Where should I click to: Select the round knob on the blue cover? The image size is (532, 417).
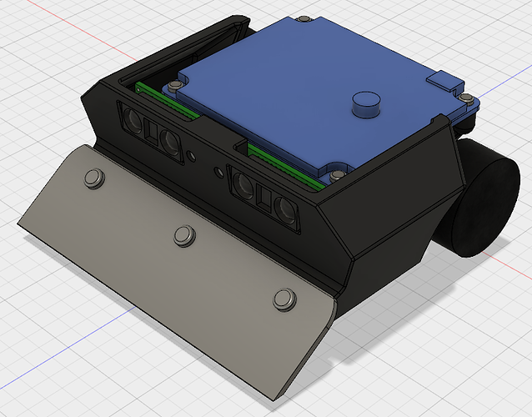point(366,104)
